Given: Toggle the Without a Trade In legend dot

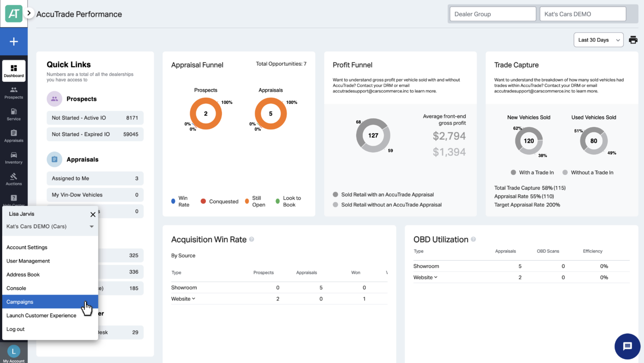Looking at the screenshot, I should tap(565, 172).
